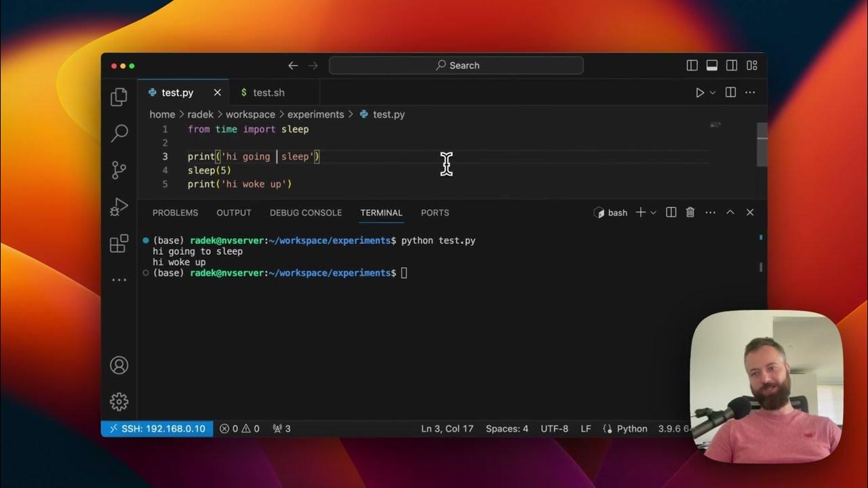Open the Extensions view

click(x=119, y=243)
